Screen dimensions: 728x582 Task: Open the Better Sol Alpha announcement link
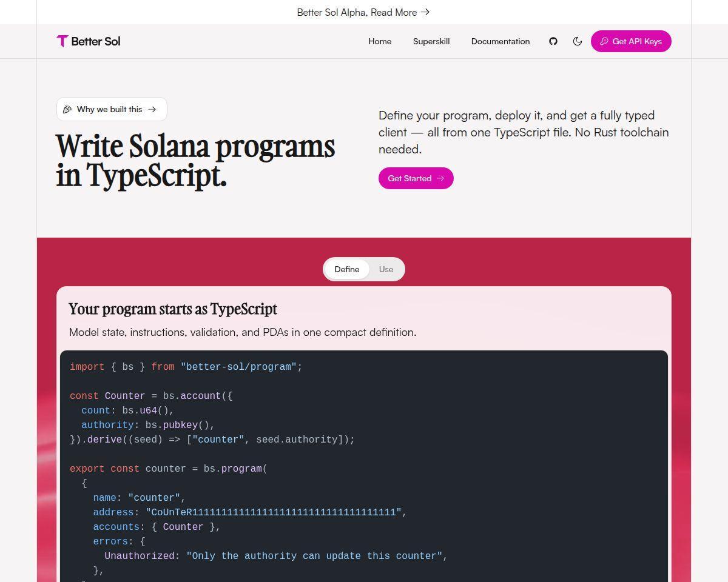tap(363, 12)
